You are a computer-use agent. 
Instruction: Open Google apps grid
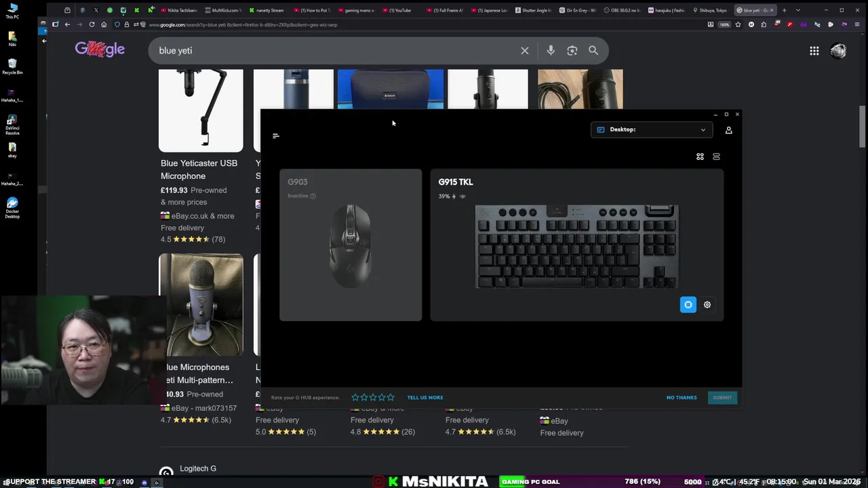click(x=814, y=51)
